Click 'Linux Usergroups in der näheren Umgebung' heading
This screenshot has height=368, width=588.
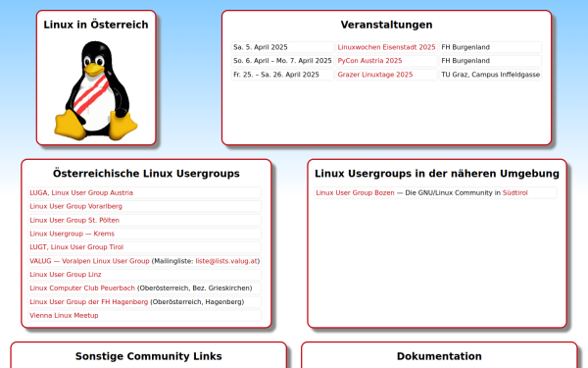point(437,174)
